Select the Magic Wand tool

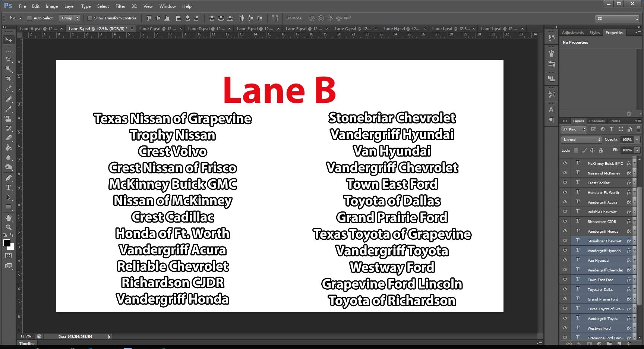point(9,69)
